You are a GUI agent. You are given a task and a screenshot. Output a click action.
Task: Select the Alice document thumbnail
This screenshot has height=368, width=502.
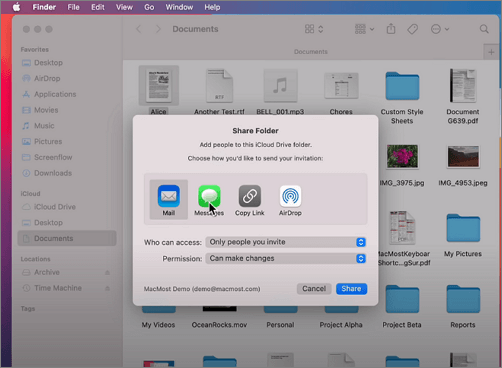[x=159, y=85]
